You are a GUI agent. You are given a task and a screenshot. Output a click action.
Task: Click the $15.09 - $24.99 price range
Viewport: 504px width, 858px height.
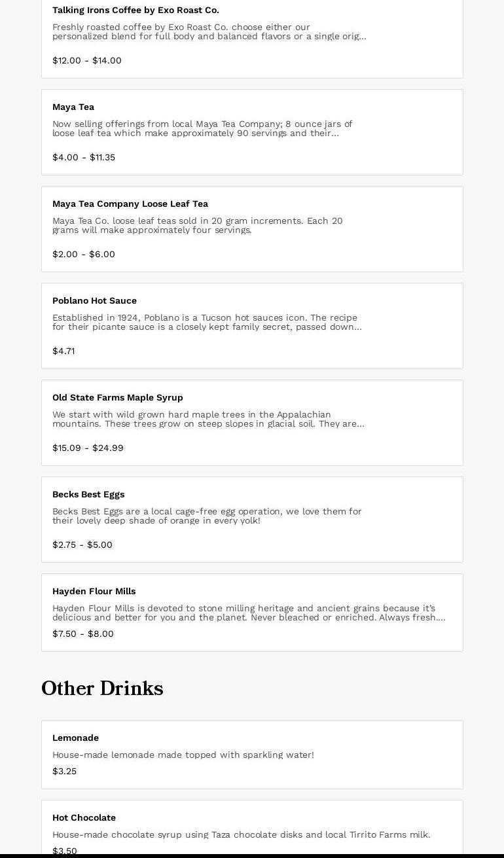tap(88, 448)
